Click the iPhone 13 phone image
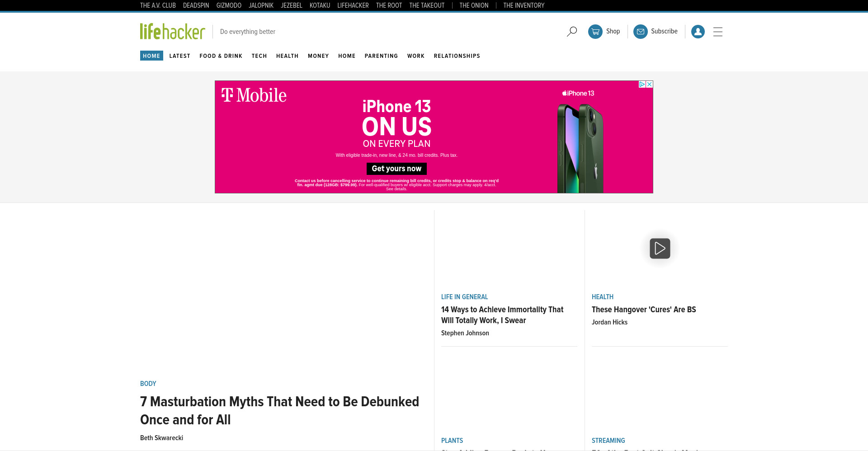Screen dimensions: 868x451 click(580, 148)
